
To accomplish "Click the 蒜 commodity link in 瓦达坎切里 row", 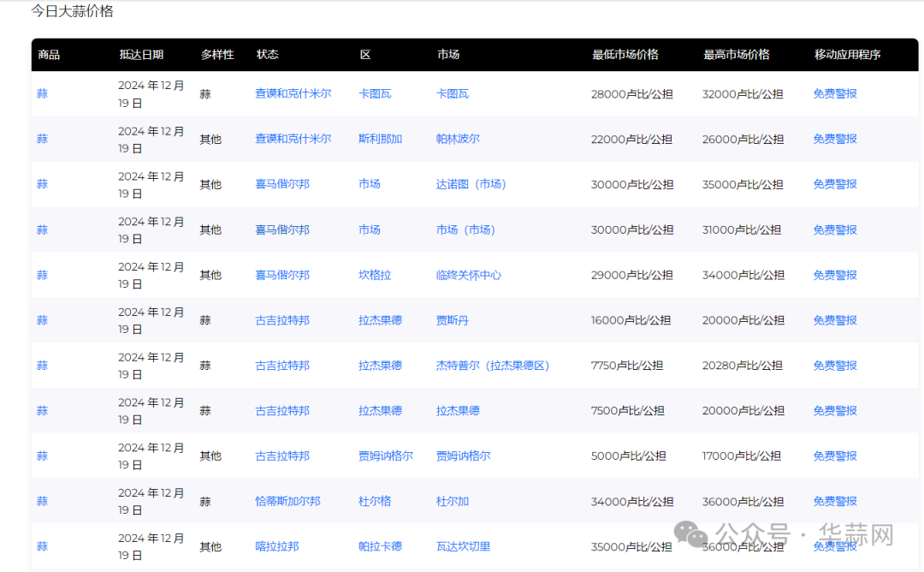I will click(x=42, y=546).
